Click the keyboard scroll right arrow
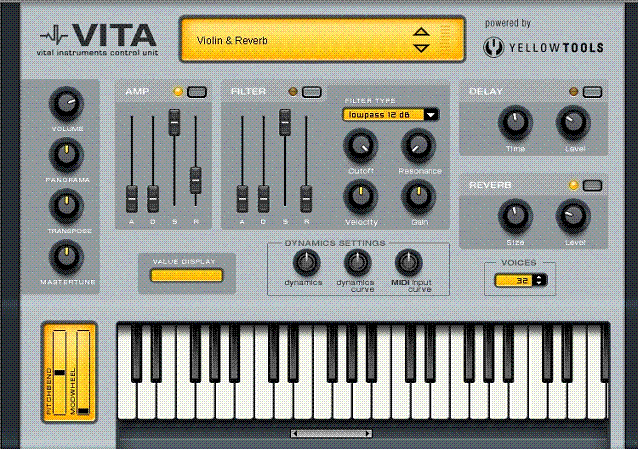The image size is (638, 449). pyautogui.click(x=367, y=434)
